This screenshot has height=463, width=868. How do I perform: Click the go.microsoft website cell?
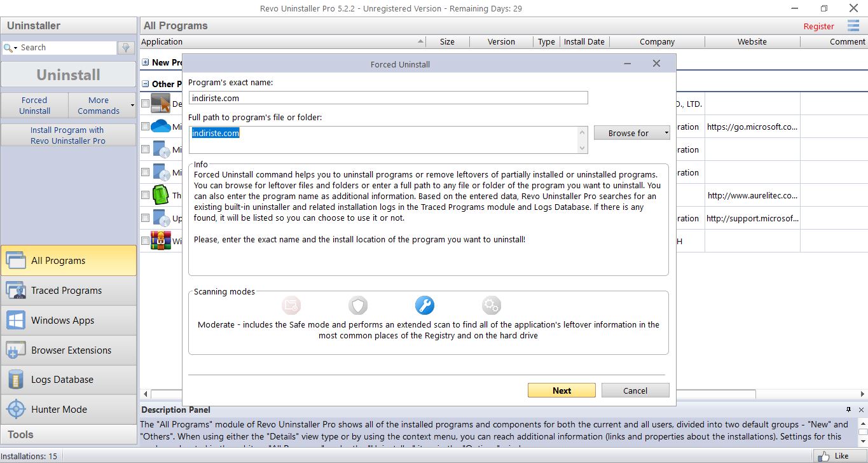pyautogui.click(x=752, y=127)
